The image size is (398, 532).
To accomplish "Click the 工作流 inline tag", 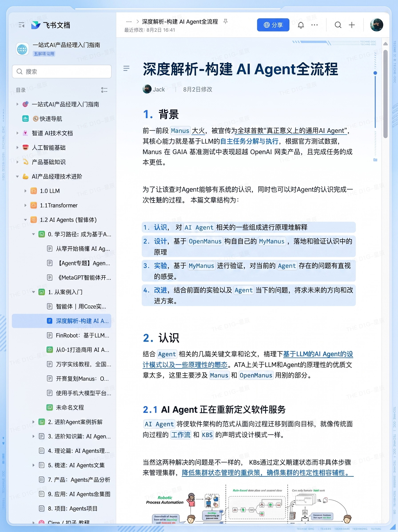I will pos(181,435).
